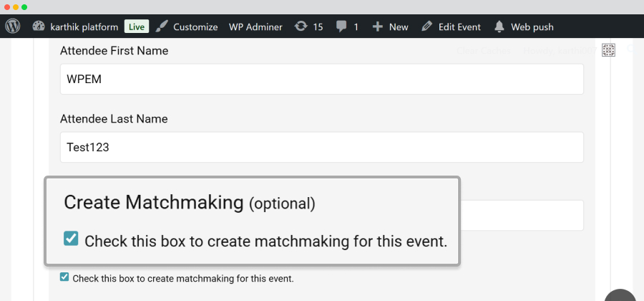The width and height of the screenshot is (644, 301).
Task: Click the 'Attendee Last Name' label
Action: click(114, 119)
